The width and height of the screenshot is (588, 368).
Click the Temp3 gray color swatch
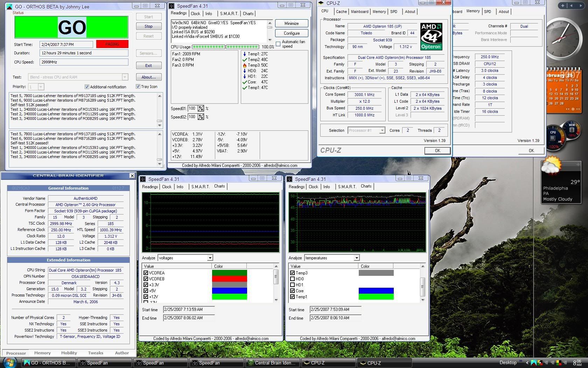[376, 273]
